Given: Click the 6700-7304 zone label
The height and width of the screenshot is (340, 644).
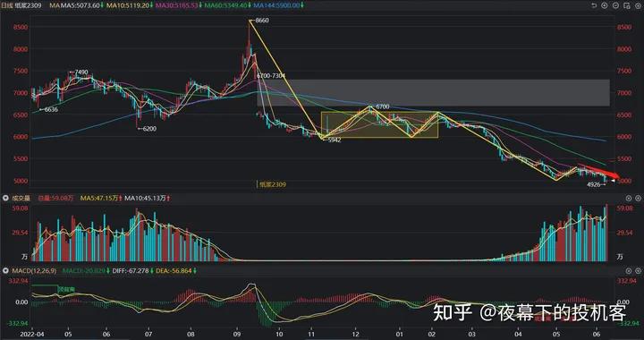Looking at the screenshot, I should (270, 76).
